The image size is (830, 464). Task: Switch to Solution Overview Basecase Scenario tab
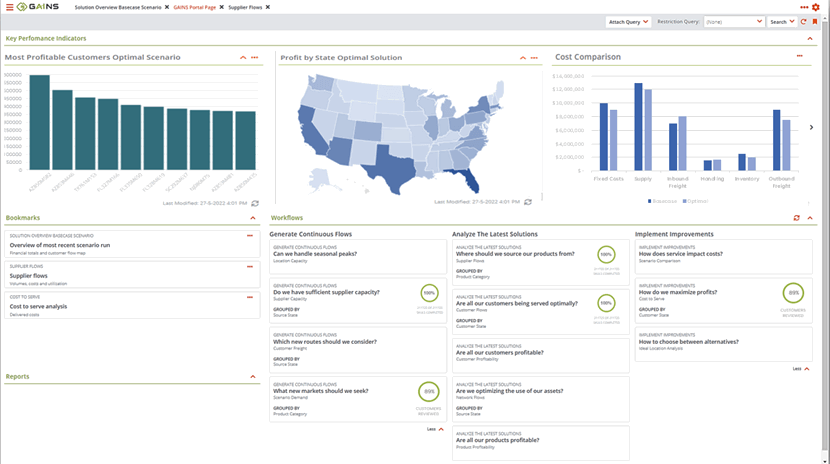click(x=118, y=7)
